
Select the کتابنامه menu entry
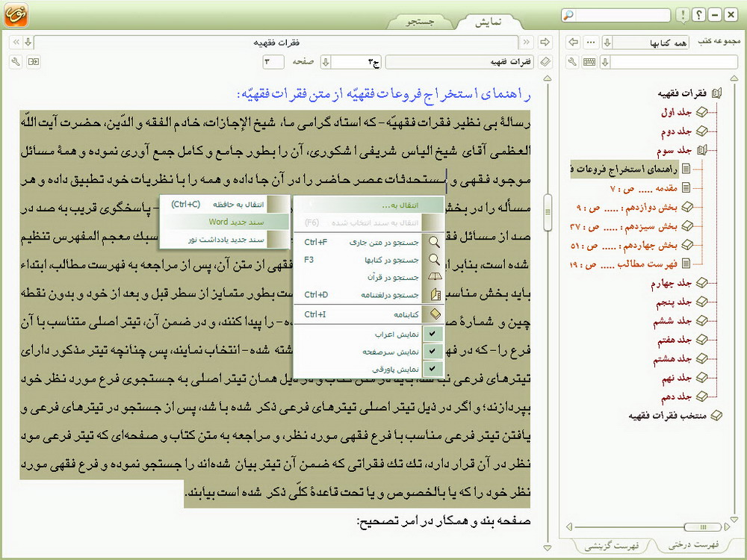tap(369, 314)
